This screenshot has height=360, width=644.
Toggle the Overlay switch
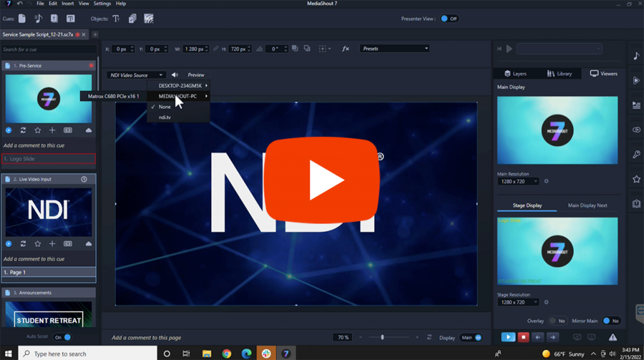click(x=557, y=321)
